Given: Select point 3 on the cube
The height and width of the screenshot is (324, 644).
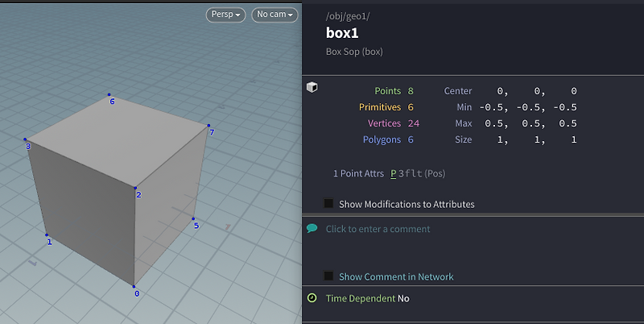Looking at the screenshot, I should [x=25, y=139].
